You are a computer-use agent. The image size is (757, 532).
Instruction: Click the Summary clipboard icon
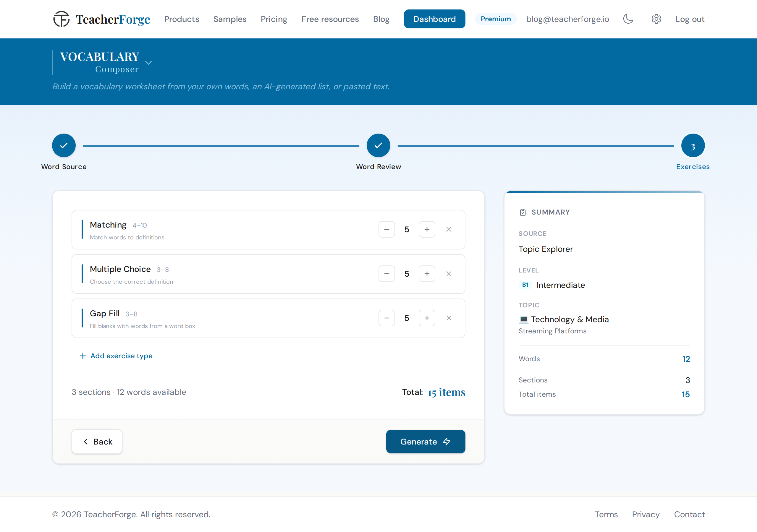[523, 212]
